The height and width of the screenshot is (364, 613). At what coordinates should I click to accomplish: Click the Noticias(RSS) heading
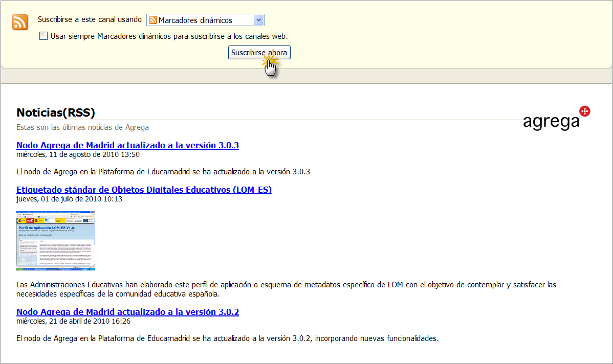[x=55, y=112]
